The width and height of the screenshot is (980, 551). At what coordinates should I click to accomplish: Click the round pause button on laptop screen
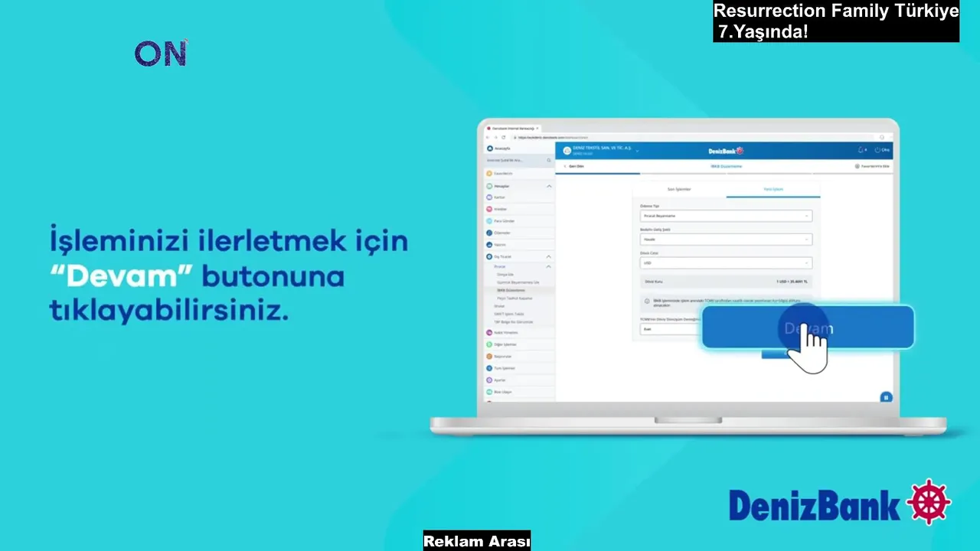[886, 397]
